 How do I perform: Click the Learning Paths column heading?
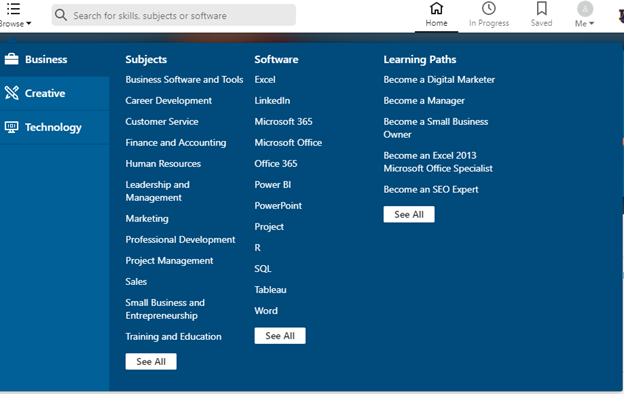point(420,59)
